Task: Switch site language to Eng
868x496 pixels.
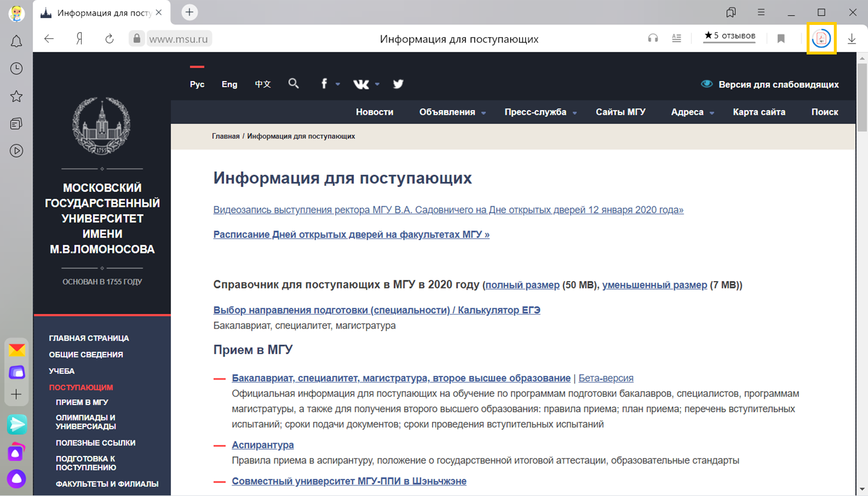Action: [229, 85]
